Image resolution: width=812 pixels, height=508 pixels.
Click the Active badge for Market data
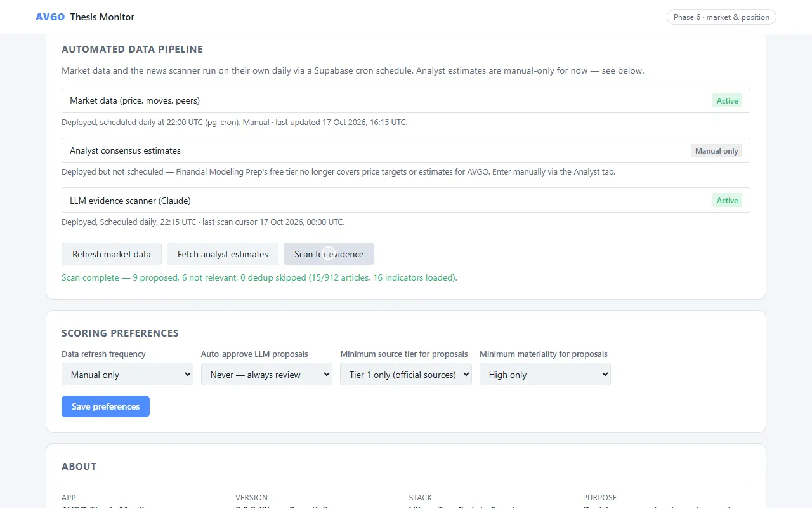(x=727, y=100)
